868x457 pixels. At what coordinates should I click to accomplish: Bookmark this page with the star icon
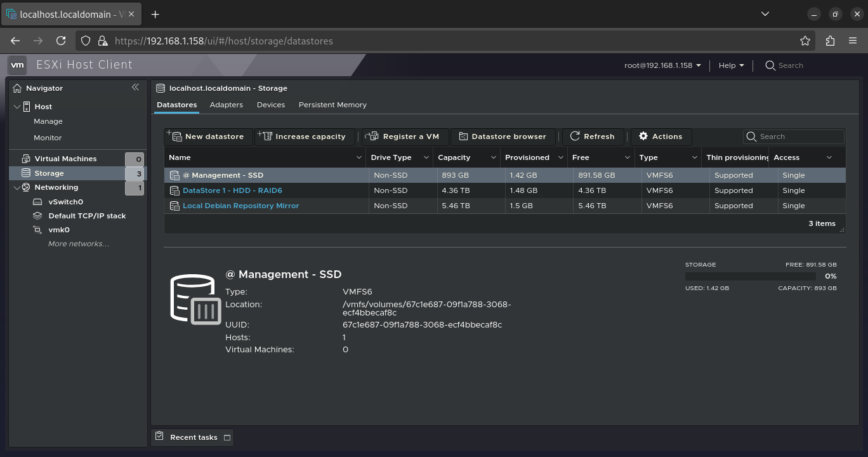coord(805,41)
